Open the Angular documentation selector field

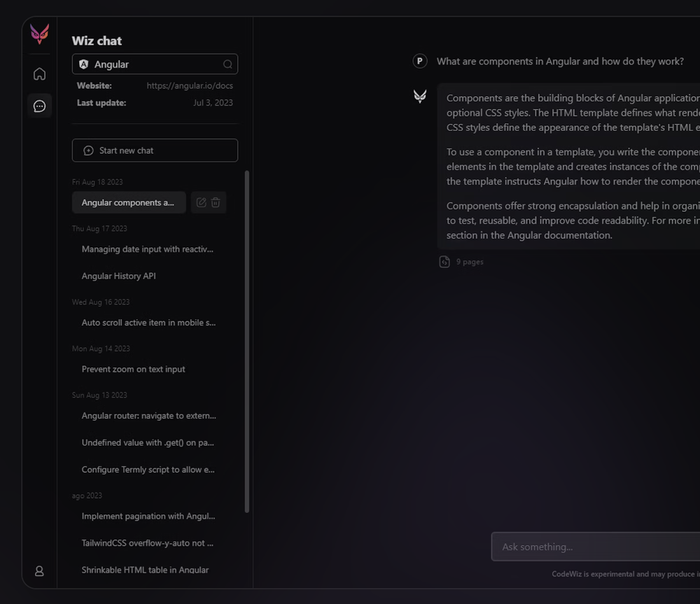point(155,64)
